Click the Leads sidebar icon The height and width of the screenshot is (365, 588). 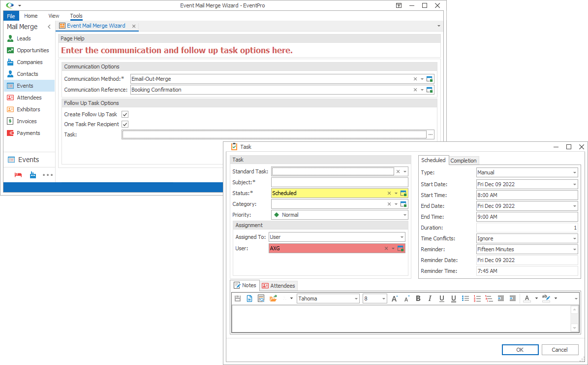click(10, 38)
